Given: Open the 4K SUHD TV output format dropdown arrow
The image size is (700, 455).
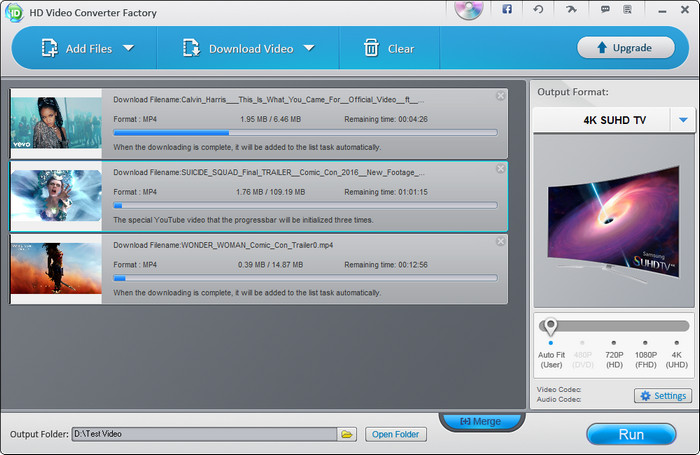Looking at the screenshot, I should [x=683, y=120].
